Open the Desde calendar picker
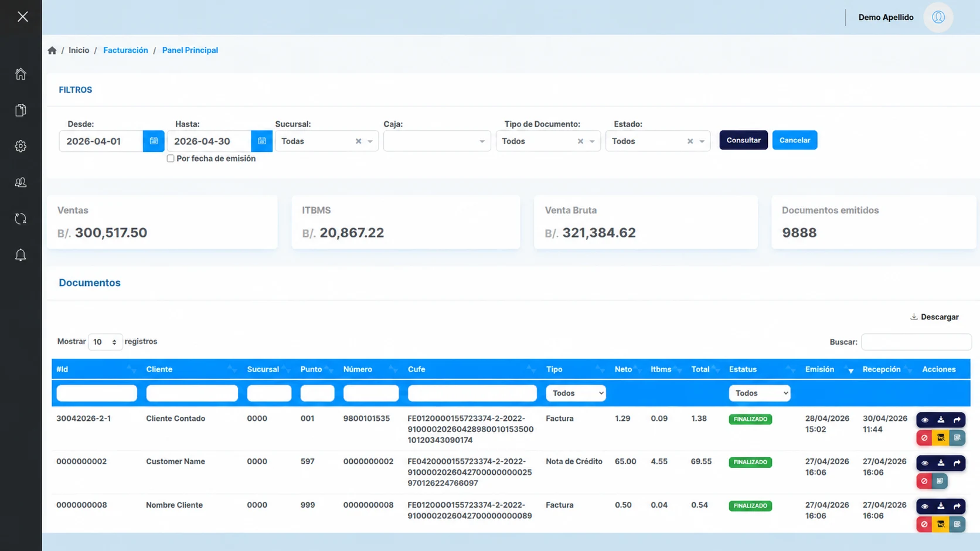The width and height of the screenshot is (980, 551). tap(154, 141)
